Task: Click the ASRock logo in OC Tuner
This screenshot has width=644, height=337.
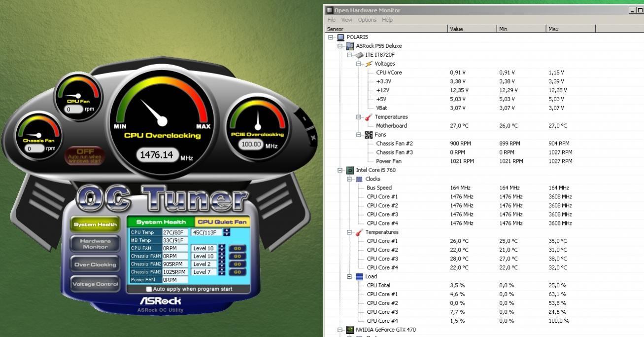Action: pyautogui.click(x=160, y=300)
